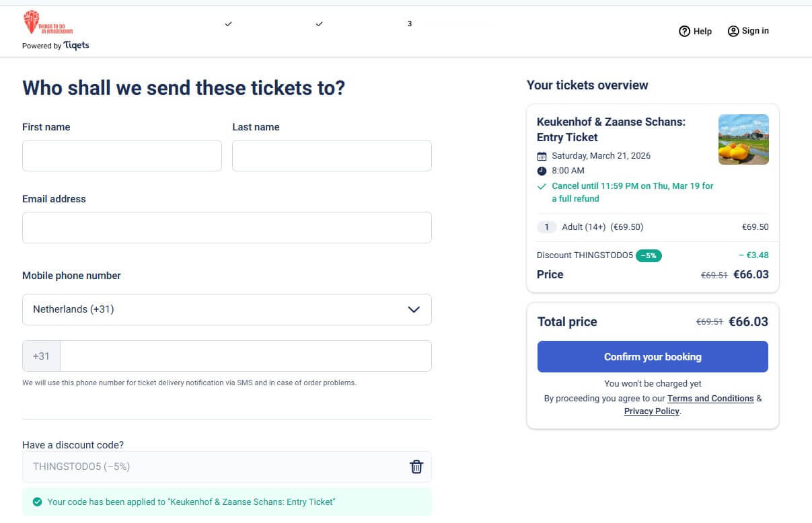Screen dimensions: 812x523
Task: Click the Tiqets powered-by logo
Action: point(76,45)
